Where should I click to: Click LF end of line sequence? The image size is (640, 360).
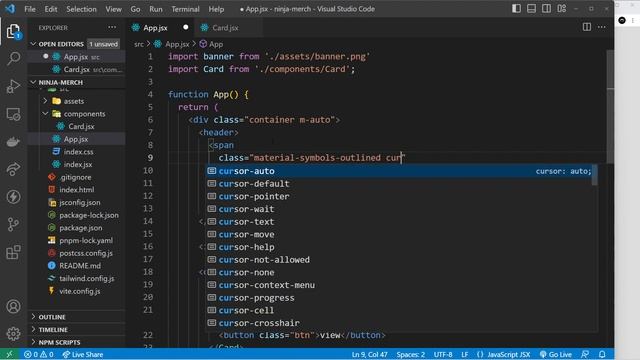click(464, 354)
